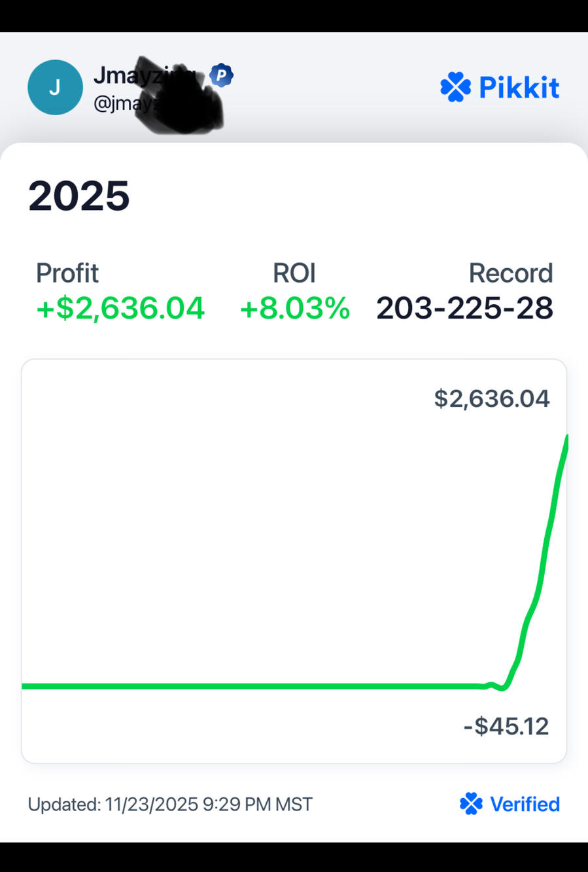Click the 2025 year heading

coord(79,196)
